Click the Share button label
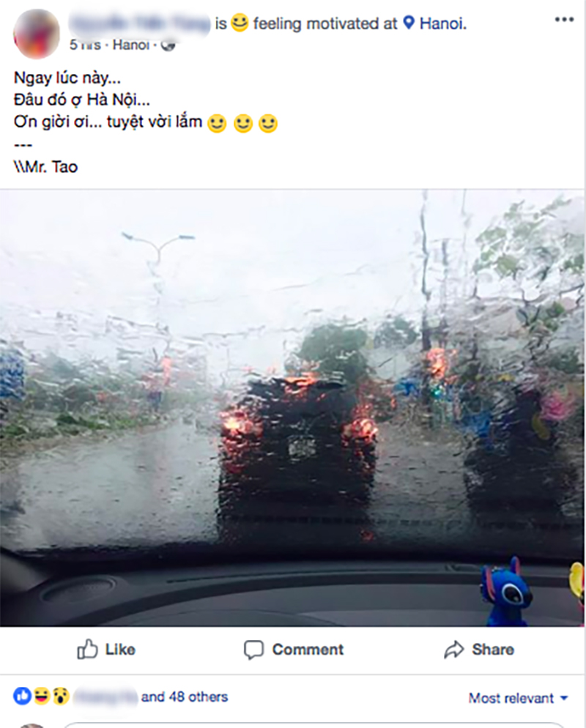Screen dimensions: 586x728 [x=493, y=650]
